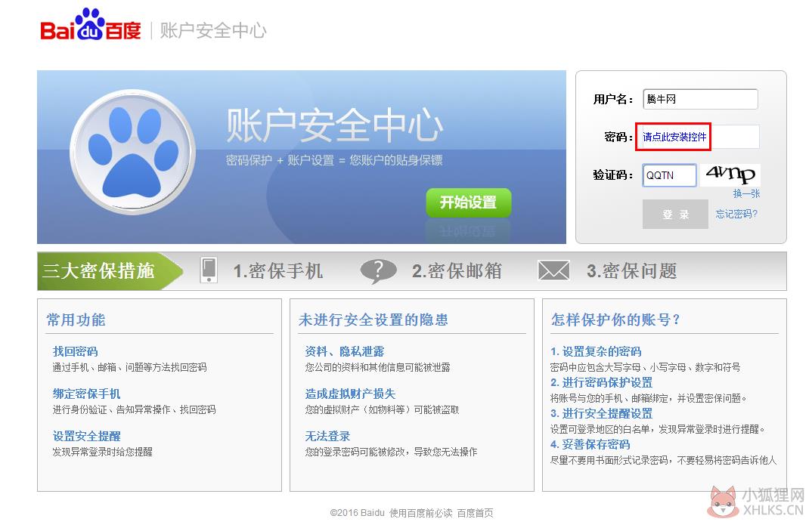Click the grey 登录 button

pyautogui.click(x=675, y=215)
